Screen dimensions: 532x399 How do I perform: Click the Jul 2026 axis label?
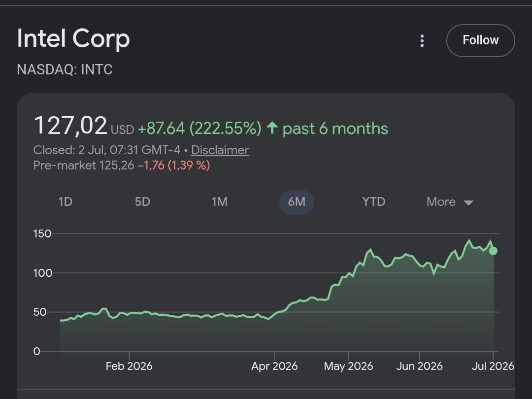point(493,366)
